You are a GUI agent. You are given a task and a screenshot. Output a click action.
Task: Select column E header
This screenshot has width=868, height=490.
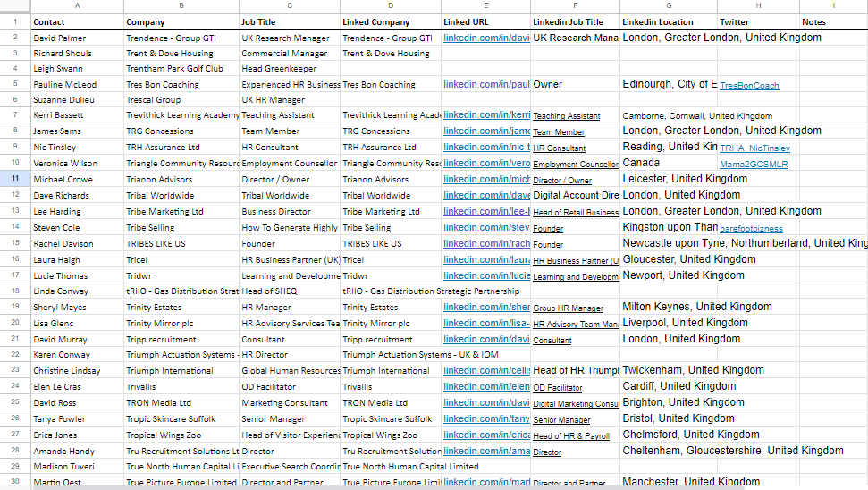[485, 6]
